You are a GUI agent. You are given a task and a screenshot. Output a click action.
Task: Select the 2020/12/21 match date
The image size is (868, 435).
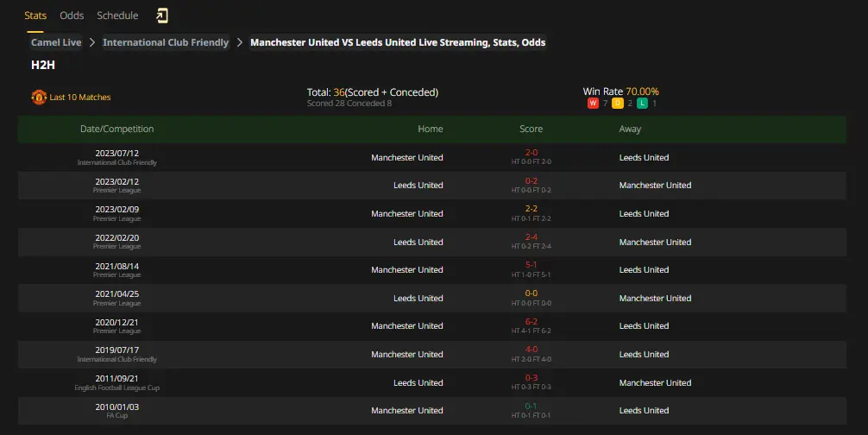pos(116,322)
